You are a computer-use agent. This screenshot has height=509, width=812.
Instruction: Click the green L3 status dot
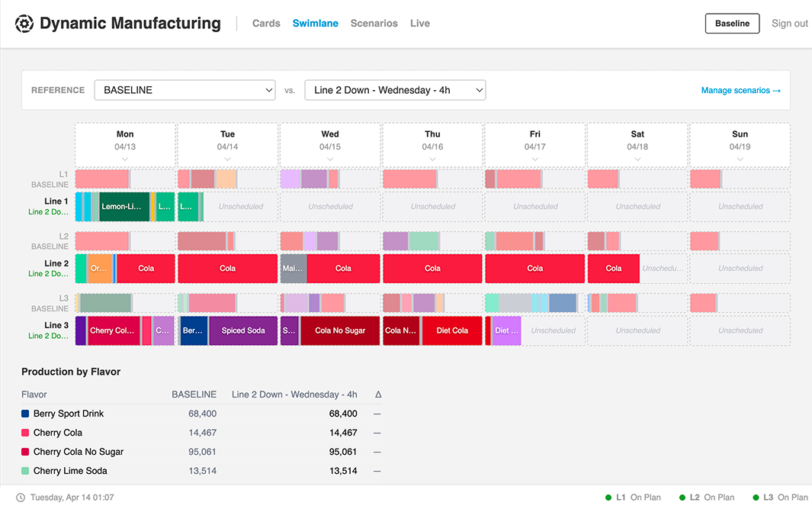pyautogui.click(x=756, y=498)
